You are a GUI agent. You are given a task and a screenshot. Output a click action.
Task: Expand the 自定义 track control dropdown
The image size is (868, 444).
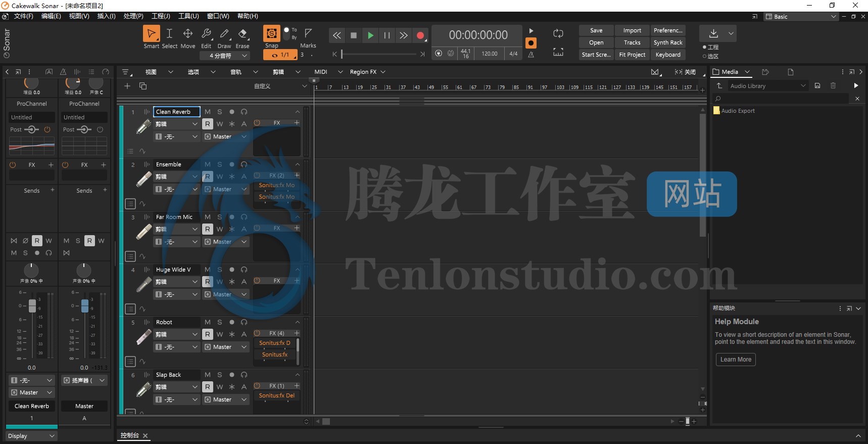tap(280, 86)
